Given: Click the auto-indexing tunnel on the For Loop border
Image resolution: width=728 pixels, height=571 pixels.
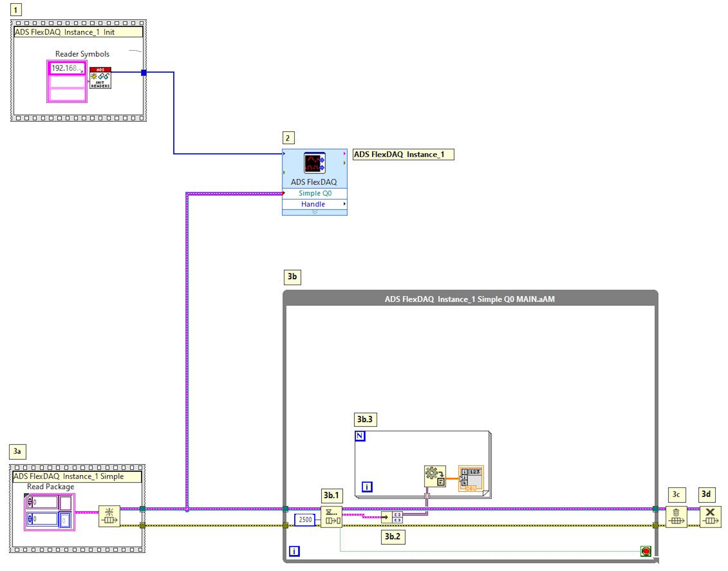Looking at the screenshot, I should [427, 496].
